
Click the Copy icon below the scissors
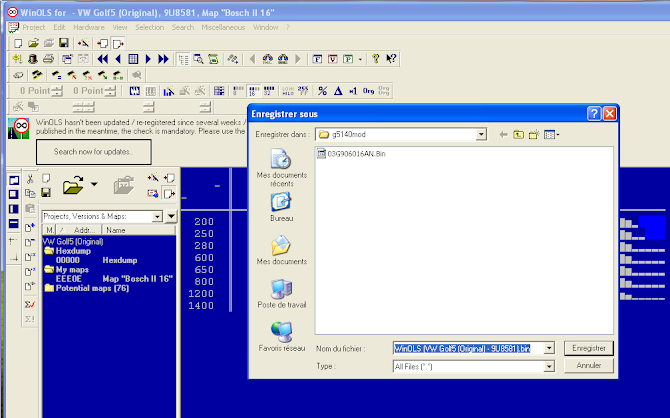(x=30, y=194)
